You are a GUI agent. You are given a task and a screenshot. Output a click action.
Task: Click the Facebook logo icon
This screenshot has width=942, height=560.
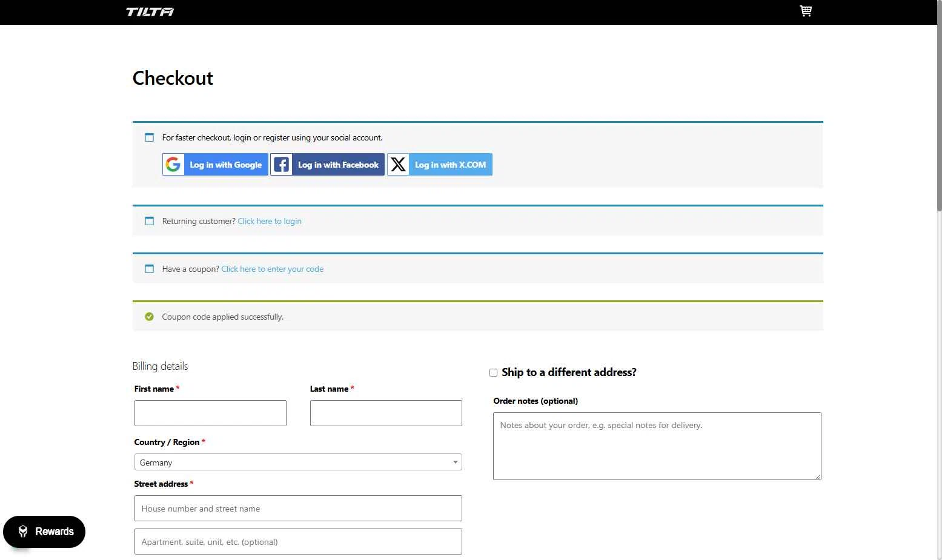282,165
